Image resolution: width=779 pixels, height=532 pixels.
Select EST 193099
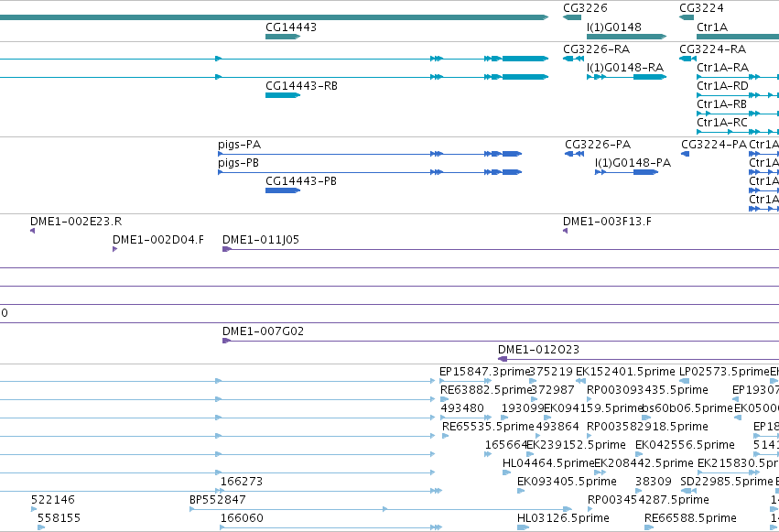click(504, 418)
